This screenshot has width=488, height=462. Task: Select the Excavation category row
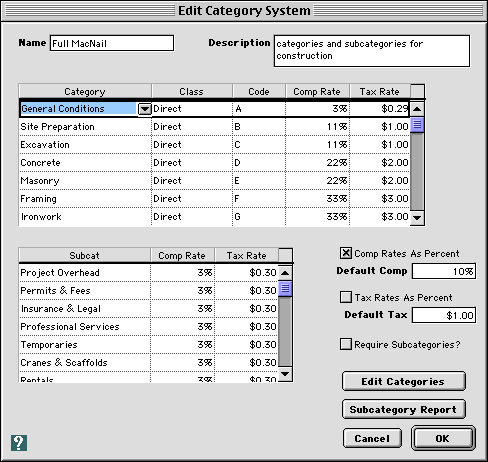85,145
